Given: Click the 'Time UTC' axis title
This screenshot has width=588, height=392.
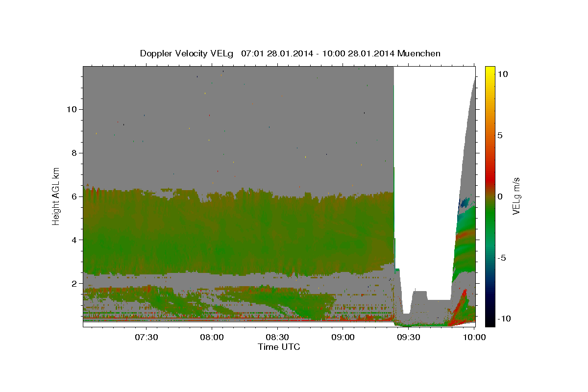Looking at the screenshot, I should (279, 347).
